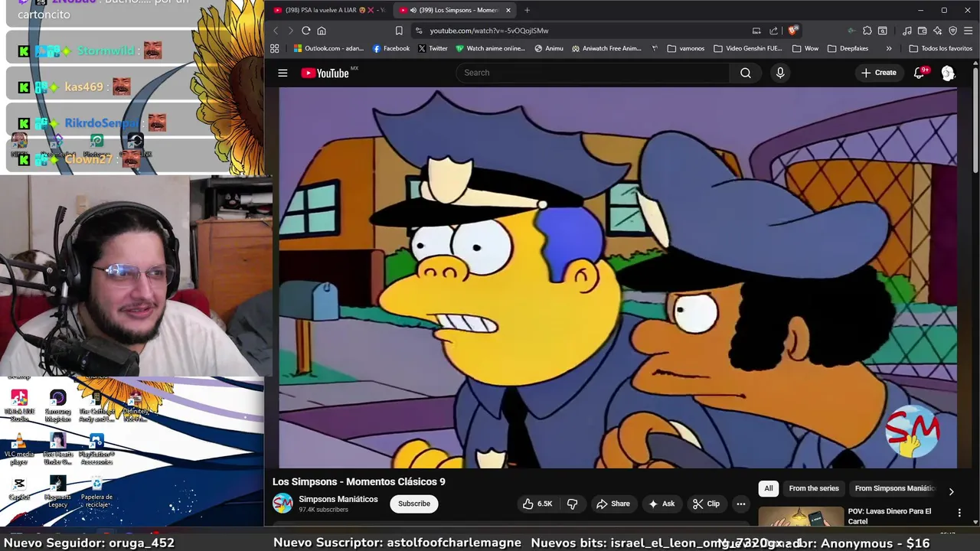Go to the browser home page icon
The width and height of the screenshot is (980, 551).
(x=322, y=31)
